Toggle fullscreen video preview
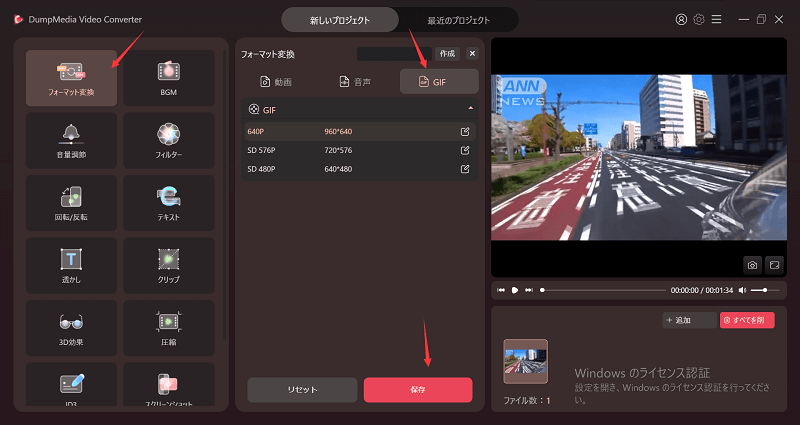The height and width of the screenshot is (425, 800). 773,265
